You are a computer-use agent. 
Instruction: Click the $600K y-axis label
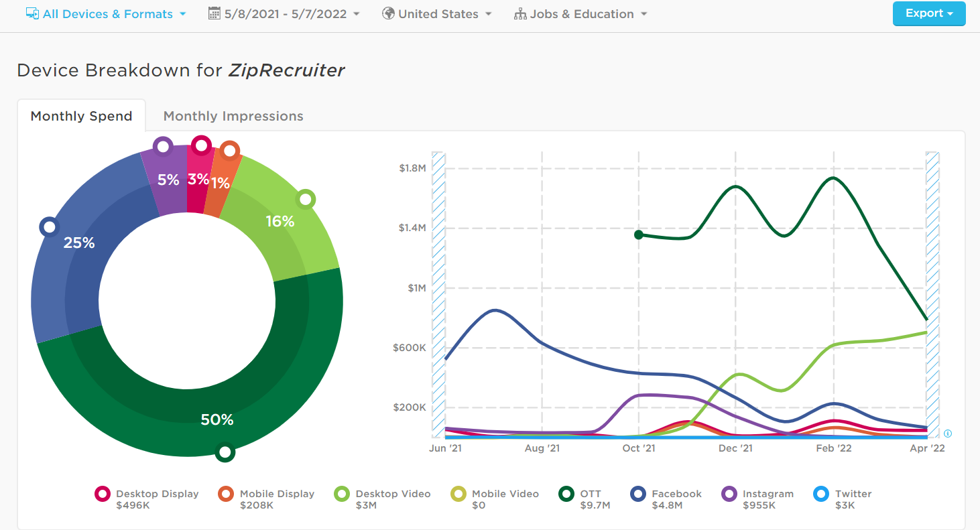(x=410, y=348)
